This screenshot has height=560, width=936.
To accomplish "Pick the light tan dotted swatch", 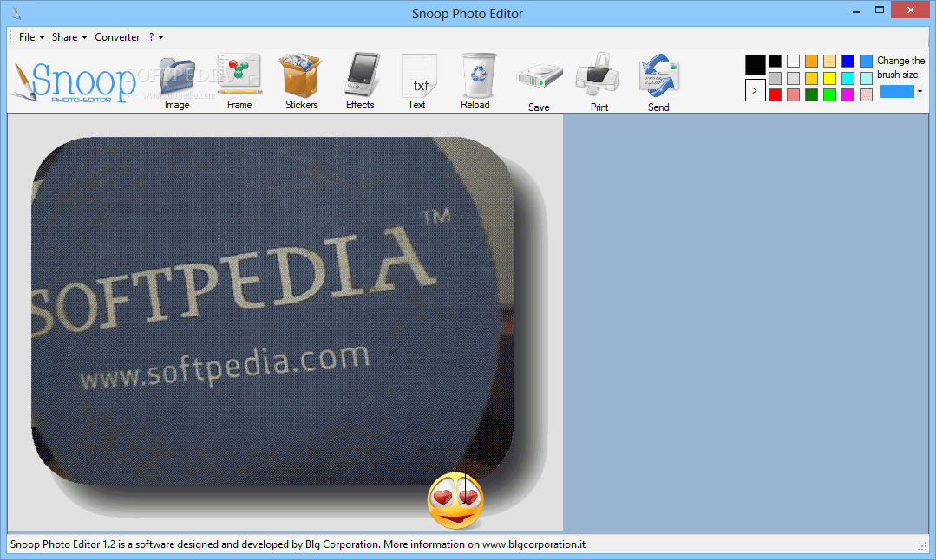I will click(x=830, y=61).
